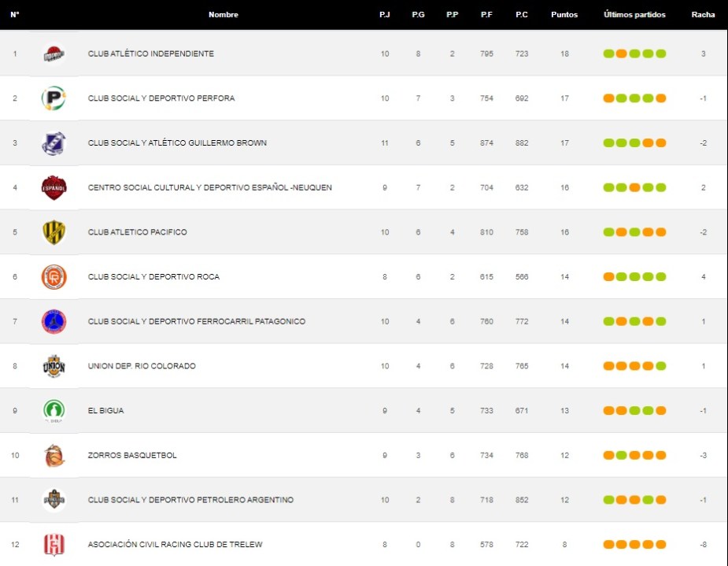Open CLUB SOCIAL Y DEPORTIVO ROCA team link

pyautogui.click(x=153, y=277)
